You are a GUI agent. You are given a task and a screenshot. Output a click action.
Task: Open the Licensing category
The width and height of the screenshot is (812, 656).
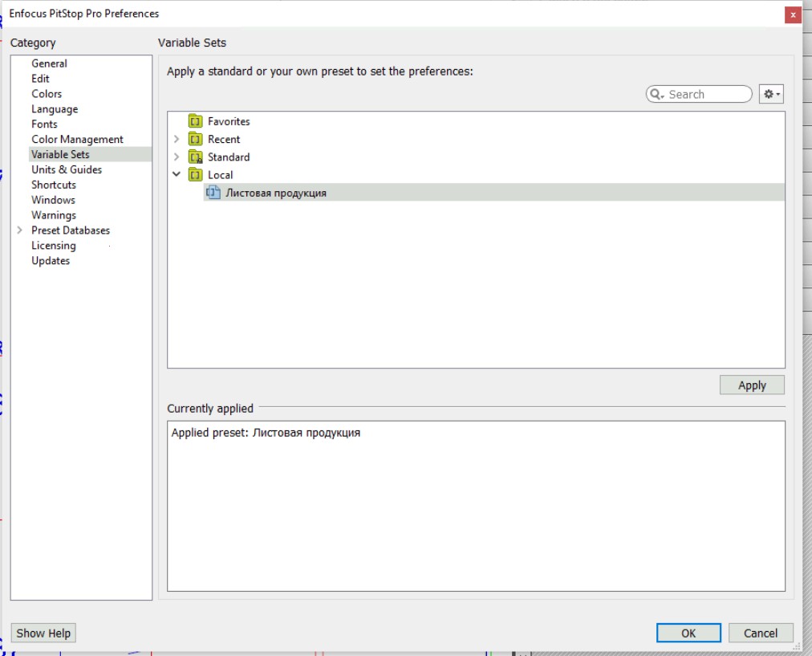[53, 246]
